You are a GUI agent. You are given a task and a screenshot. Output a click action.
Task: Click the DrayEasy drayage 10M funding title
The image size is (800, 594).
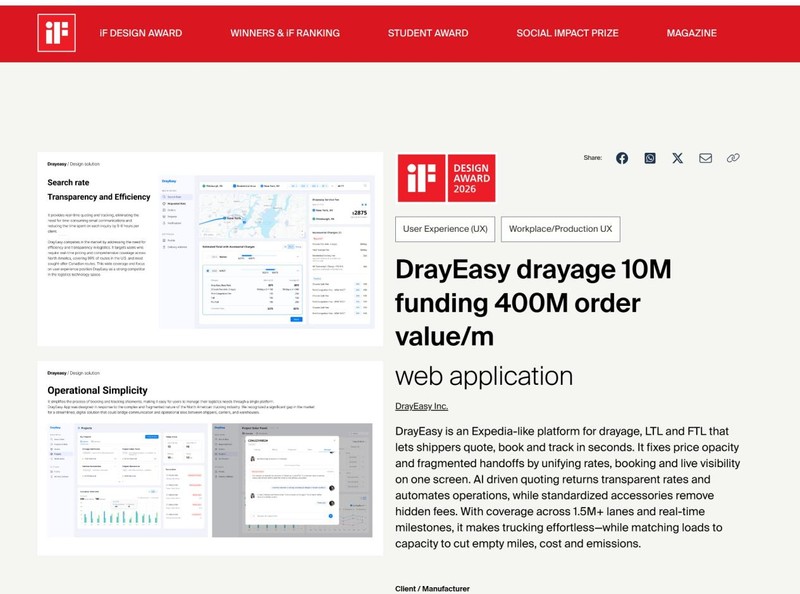click(533, 303)
